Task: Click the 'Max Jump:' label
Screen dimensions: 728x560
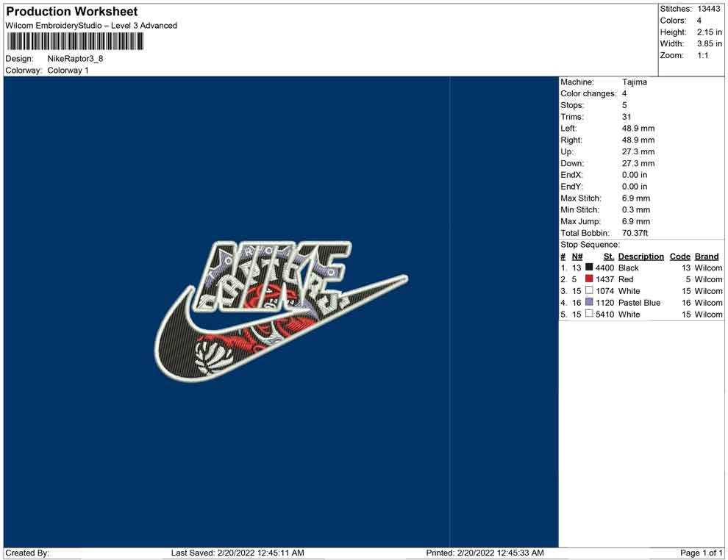Action: [x=580, y=221]
